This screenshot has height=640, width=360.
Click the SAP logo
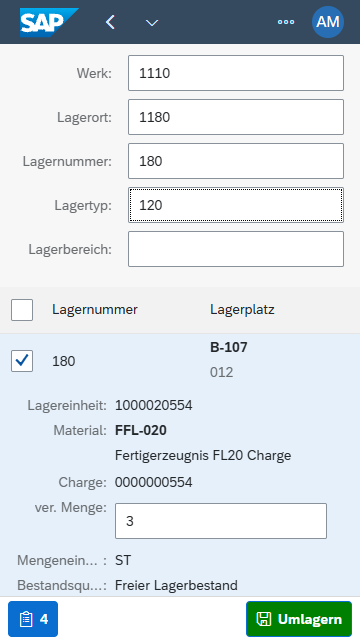[49, 22]
